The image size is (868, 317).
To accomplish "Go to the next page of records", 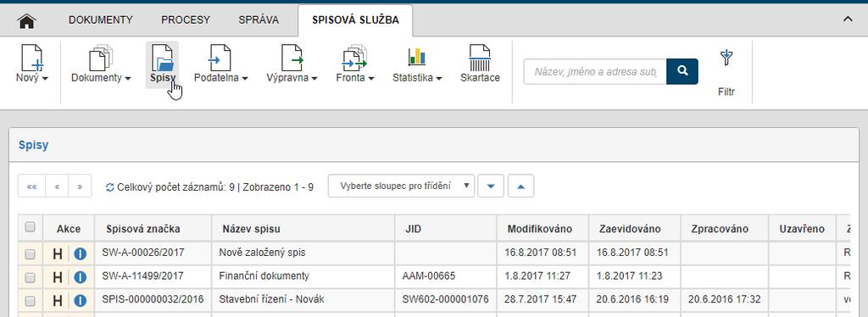I will (x=80, y=186).
